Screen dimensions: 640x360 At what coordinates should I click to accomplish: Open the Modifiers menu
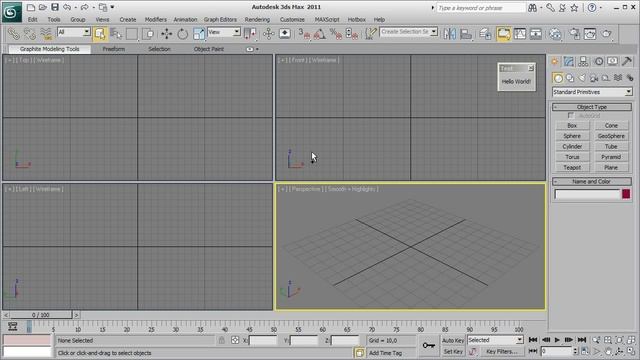156,19
